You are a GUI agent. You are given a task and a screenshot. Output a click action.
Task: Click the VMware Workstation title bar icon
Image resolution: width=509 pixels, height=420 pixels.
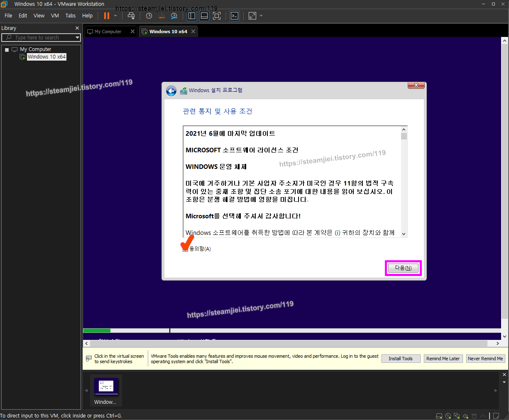(4, 4)
